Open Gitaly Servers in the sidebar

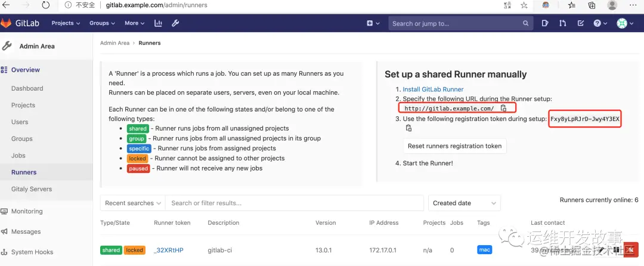(x=32, y=189)
